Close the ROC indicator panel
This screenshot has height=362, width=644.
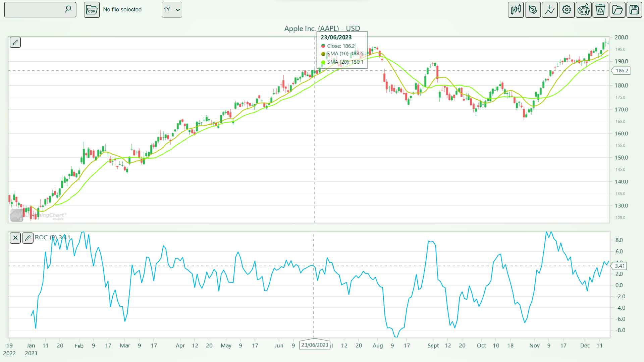(x=15, y=238)
